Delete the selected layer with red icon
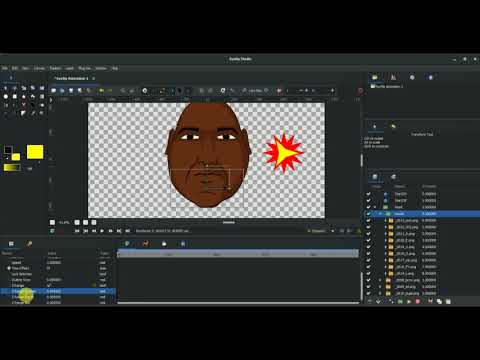This screenshot has height=360, width=480. (x=418, y=301)
